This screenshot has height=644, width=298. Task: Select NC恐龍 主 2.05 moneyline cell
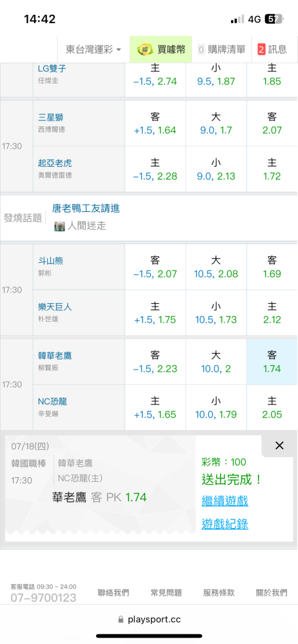point(272,408)
